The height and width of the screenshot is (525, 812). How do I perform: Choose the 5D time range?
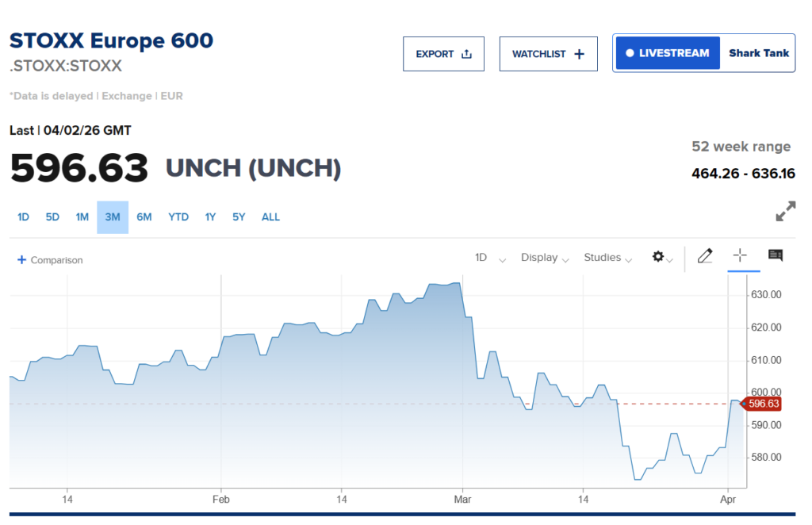click(52, 217)
